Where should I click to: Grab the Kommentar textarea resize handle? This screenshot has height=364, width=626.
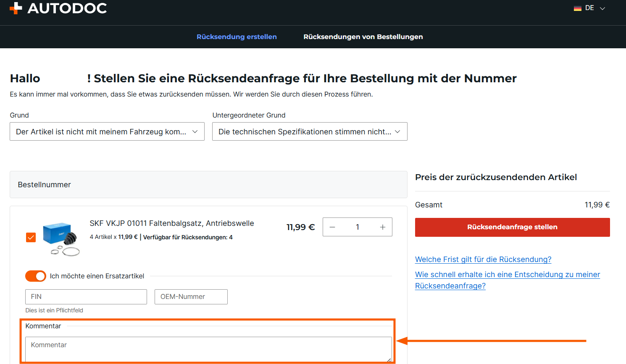click(389, 359)
